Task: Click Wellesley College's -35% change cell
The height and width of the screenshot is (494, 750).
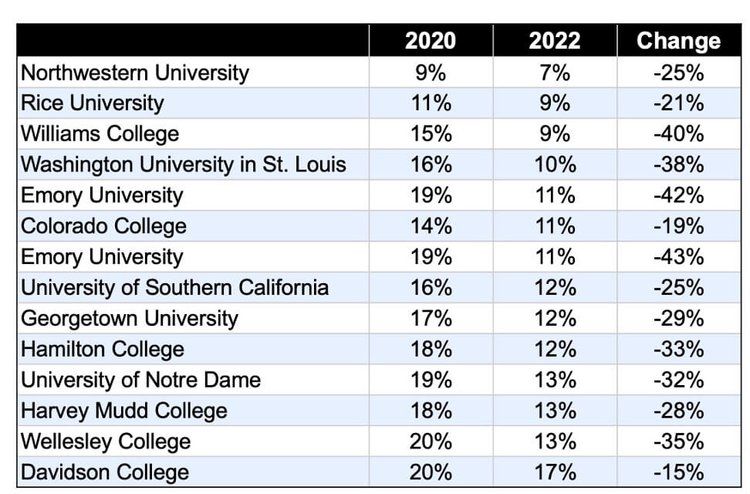Action: [x=679, y=441]
